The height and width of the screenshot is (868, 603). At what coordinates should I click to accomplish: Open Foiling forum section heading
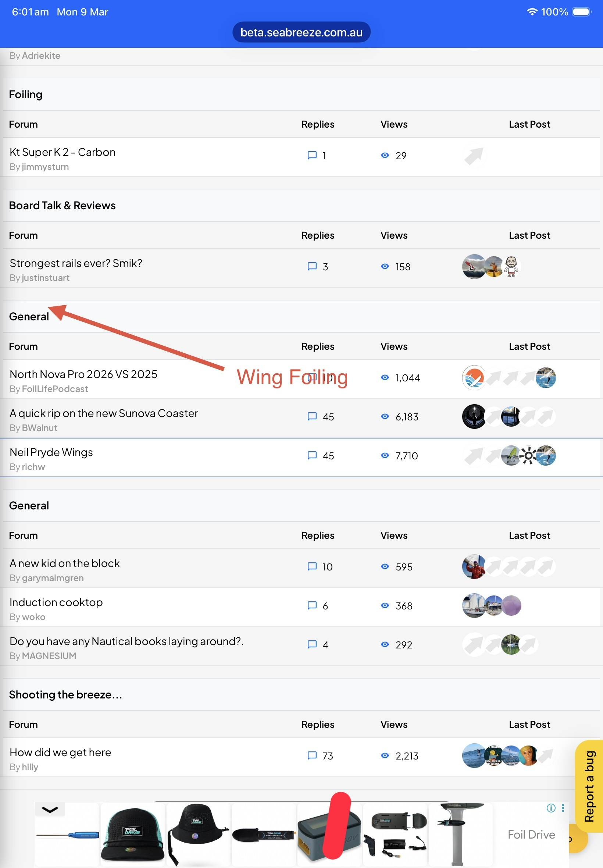click(x=26, y=95)
